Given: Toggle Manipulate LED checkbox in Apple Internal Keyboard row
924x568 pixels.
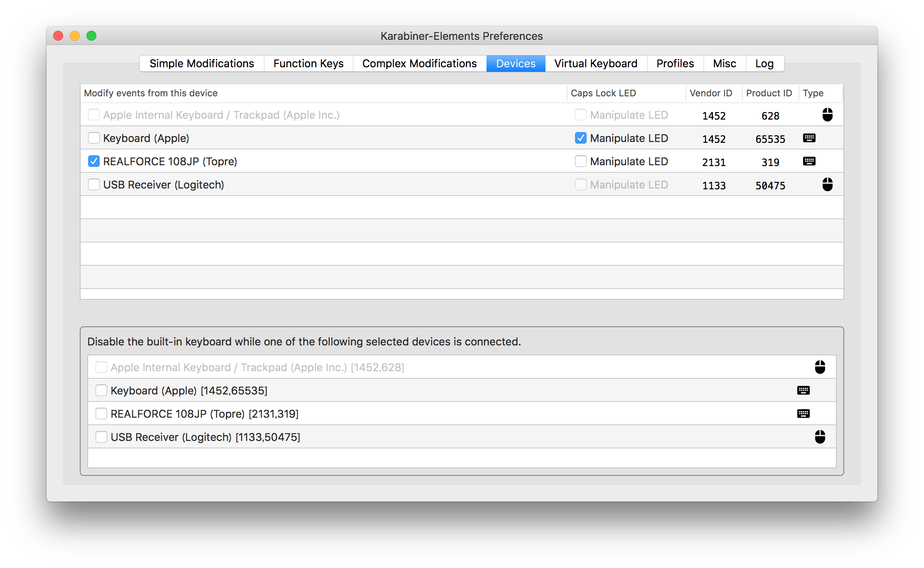Looking at the screenshot, I should click(580, 115).
